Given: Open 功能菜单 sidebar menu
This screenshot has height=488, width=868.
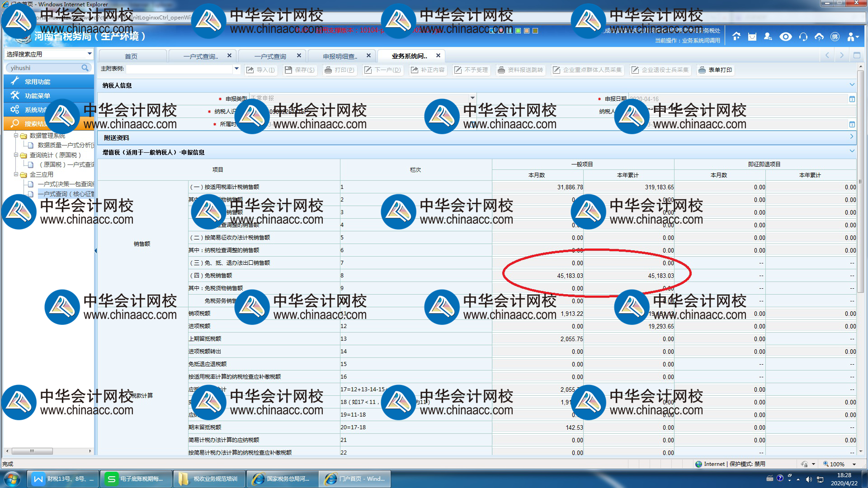Looking at the screenshot, I should pos(38,96).
